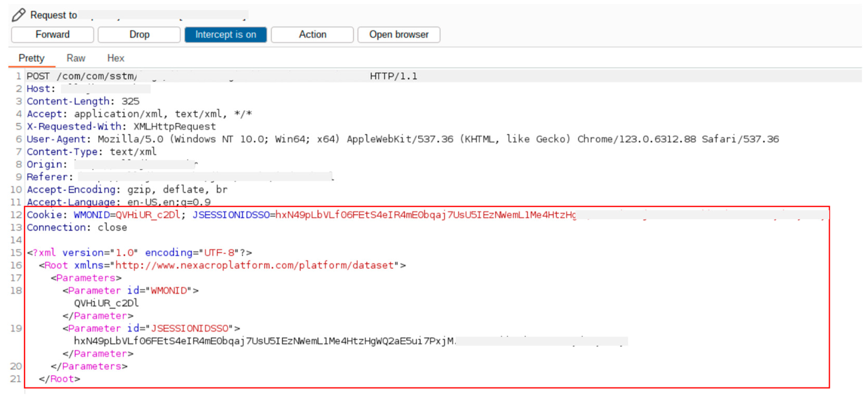This screenshot has height=399, width=868.
Task: Click the Content-Type text/xml value
Action: 133,152
